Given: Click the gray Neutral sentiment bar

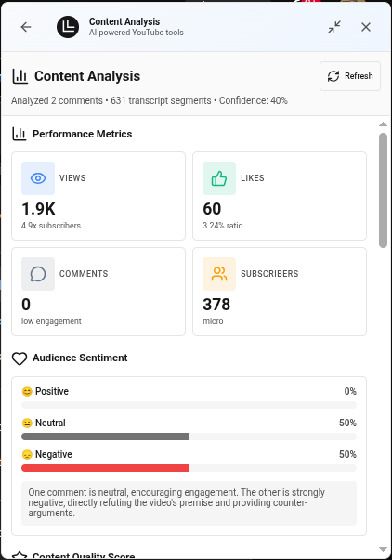Looking at the screenshot, I should click(x=105, y=436).
